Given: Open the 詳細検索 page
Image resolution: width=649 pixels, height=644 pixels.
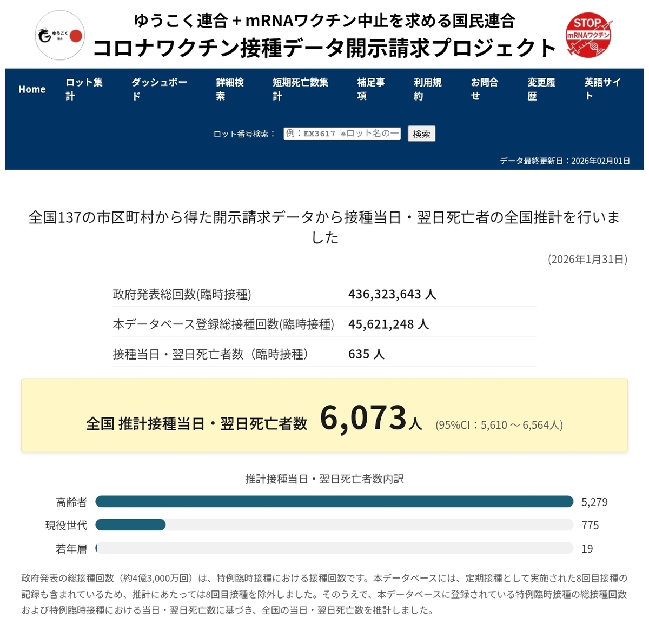Looking at the screenshot, I should pyautogui.click(x=230, y=89).
